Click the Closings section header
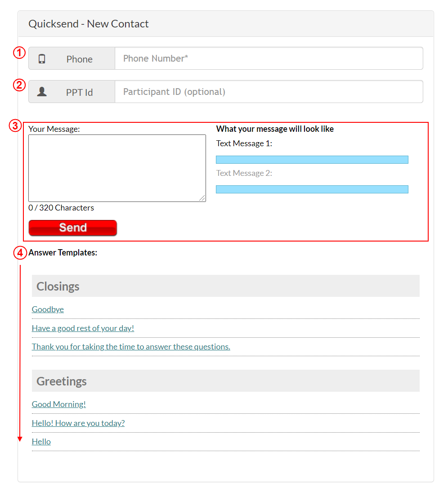 point(226,286)
